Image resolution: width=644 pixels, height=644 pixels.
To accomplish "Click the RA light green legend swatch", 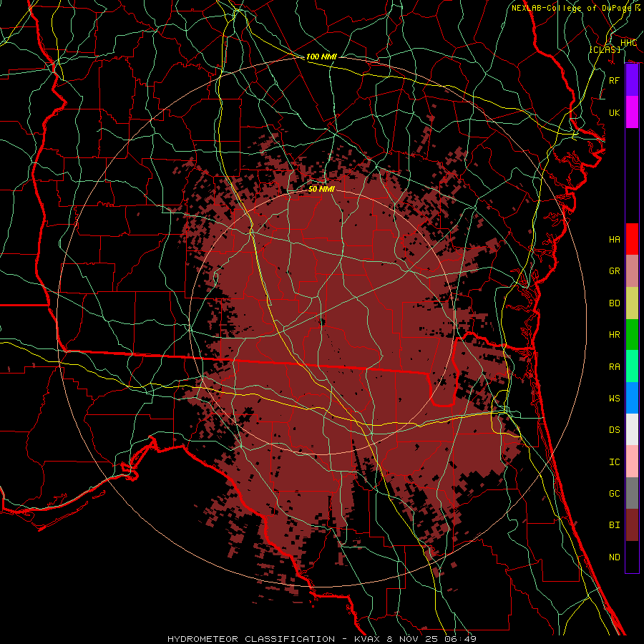I will (x=632, y=366).
